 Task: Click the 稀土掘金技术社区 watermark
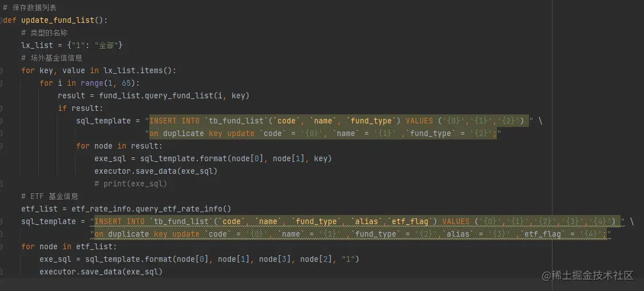(x=588, y=276)
